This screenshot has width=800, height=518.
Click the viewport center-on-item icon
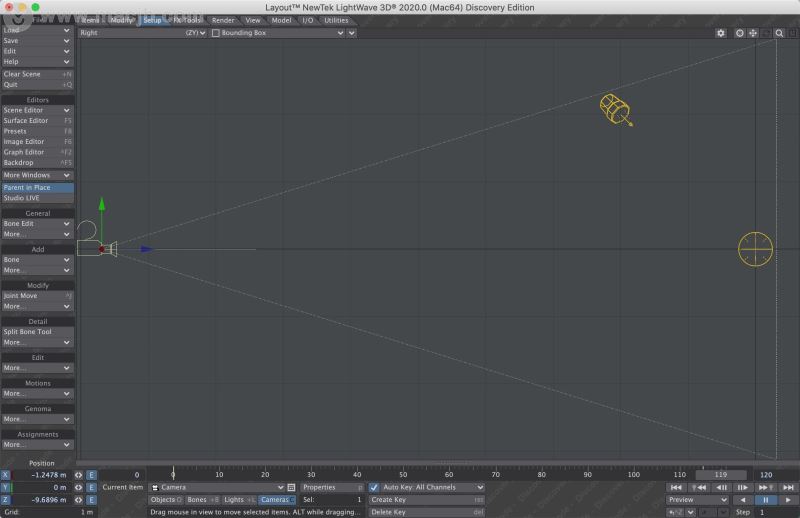(x=739, y=33)
